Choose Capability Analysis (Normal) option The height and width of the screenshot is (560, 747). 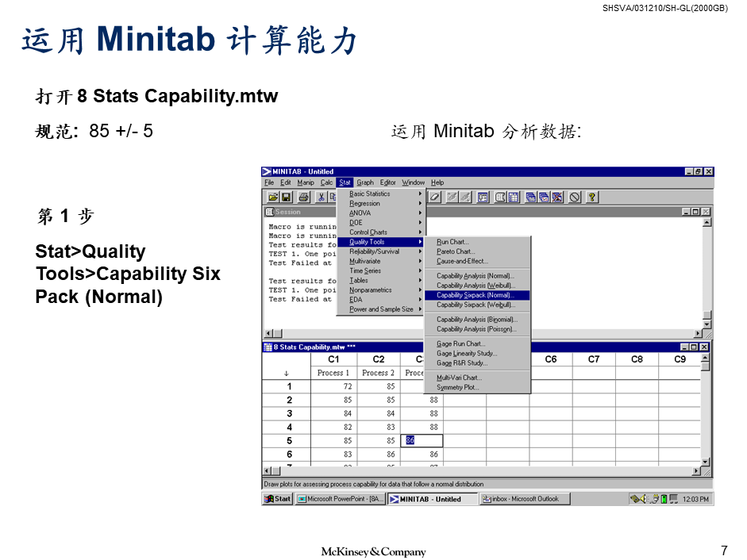click(x=476, y=276)
